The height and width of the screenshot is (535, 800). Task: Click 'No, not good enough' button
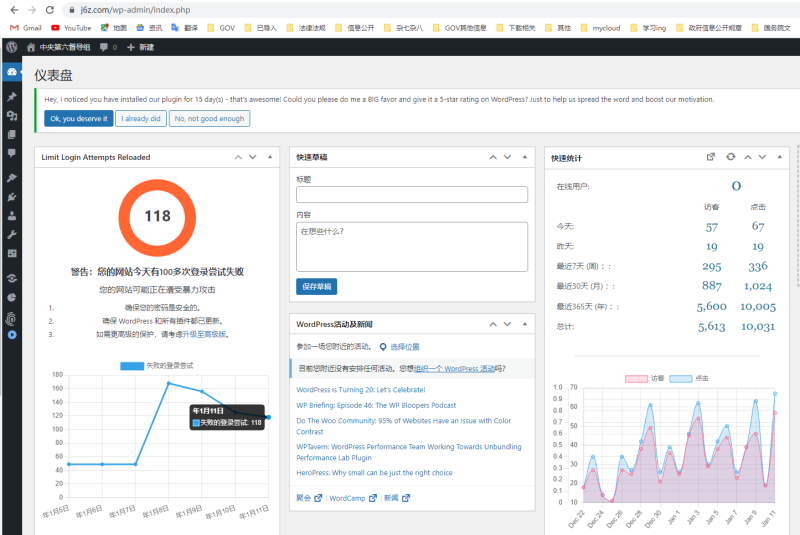(x=209, y=118)
